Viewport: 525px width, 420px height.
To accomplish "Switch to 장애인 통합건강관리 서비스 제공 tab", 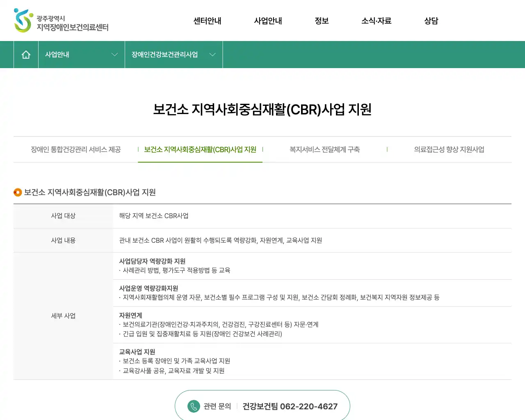I will point(76,150).
